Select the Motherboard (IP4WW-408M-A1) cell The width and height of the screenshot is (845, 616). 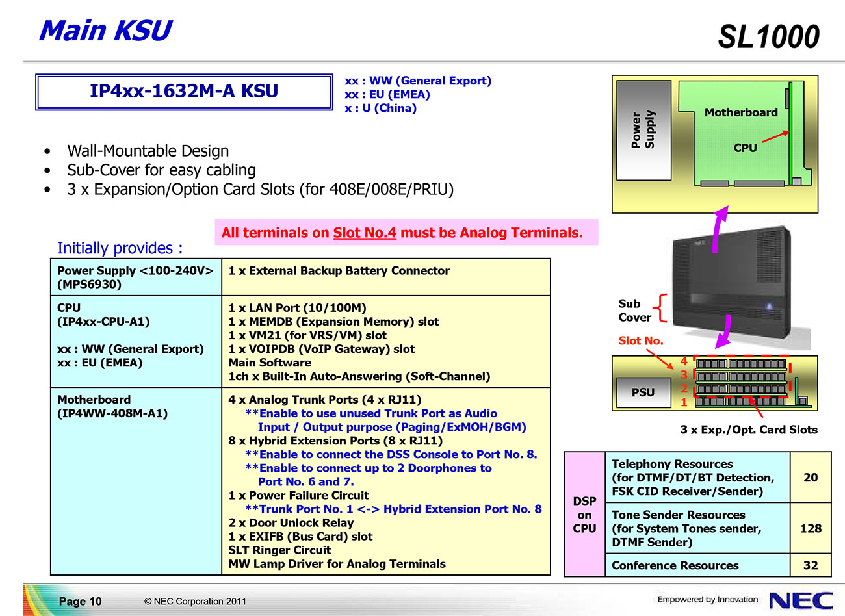136,481
